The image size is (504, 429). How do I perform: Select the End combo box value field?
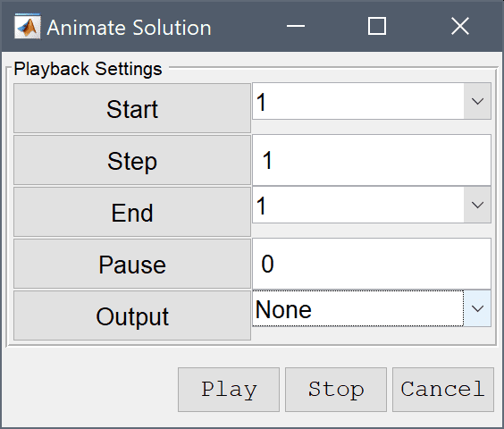(358, 205)
